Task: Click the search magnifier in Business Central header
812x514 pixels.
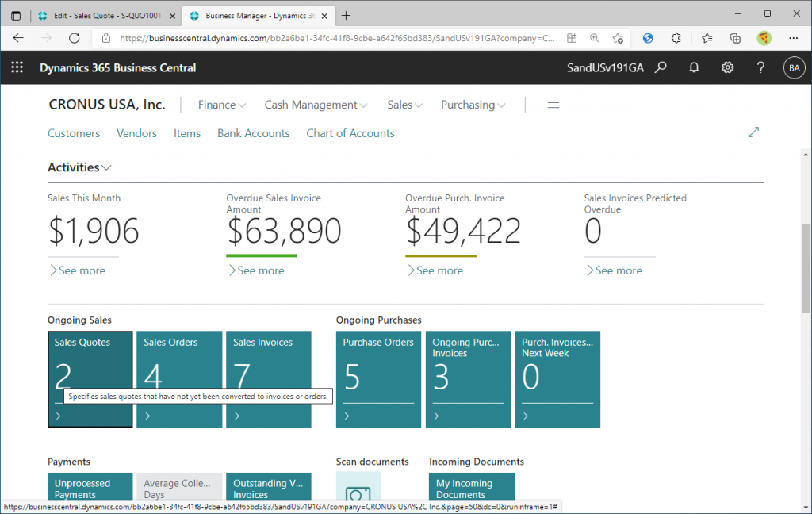Action: [x=661, y=67]
